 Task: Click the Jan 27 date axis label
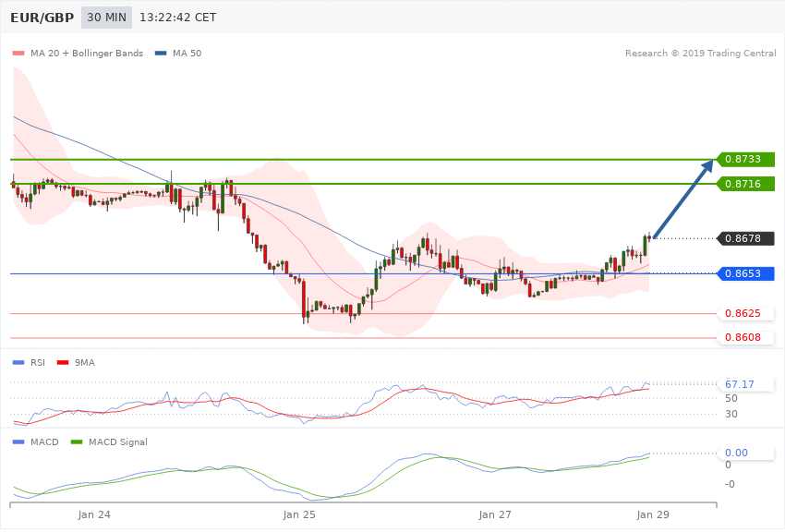click(495, 514)
